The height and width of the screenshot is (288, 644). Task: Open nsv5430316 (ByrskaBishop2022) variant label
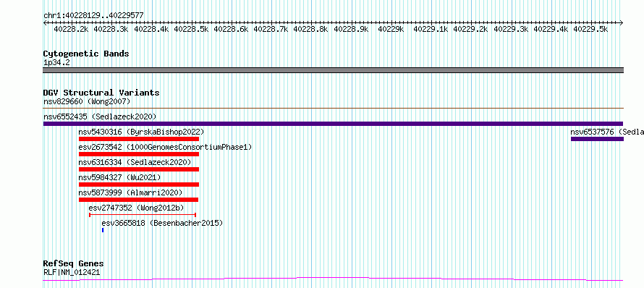141,132
